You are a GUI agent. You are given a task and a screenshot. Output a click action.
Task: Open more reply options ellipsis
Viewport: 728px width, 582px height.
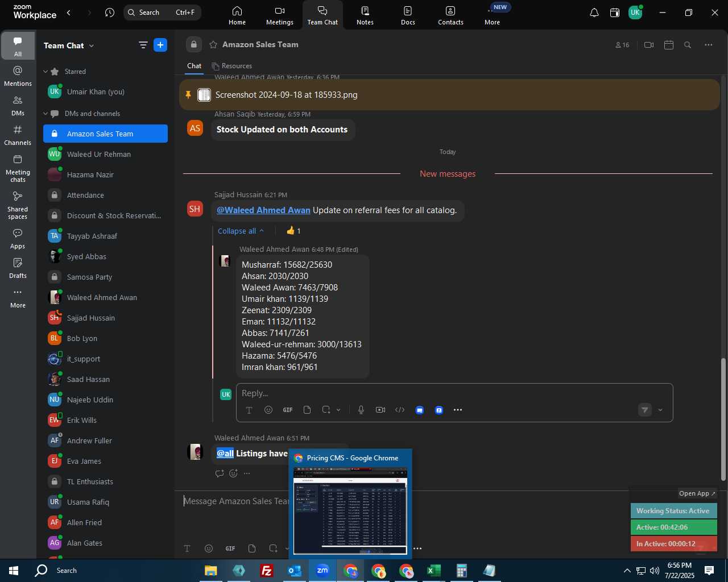(x=458, y=410)
